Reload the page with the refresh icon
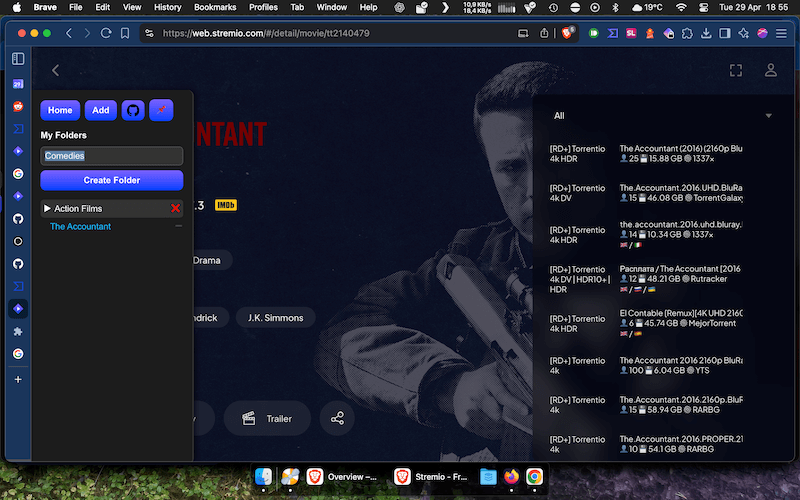The image size is (800, 500). 106,33
